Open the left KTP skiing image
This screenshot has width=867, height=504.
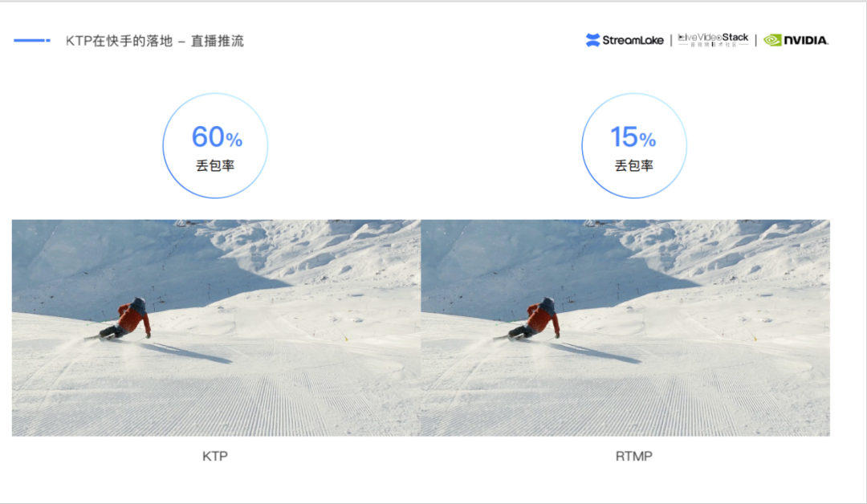tap(216, 327)
